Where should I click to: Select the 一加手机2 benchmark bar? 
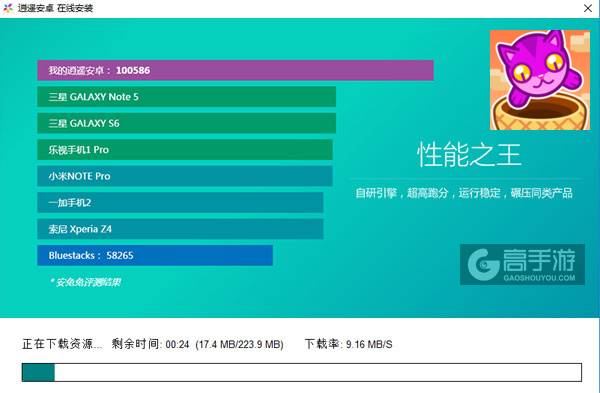(x=180, y=202)
